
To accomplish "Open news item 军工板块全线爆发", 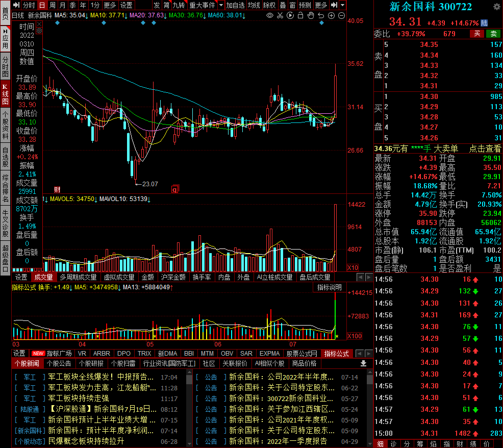I will (x=100, y=377).
